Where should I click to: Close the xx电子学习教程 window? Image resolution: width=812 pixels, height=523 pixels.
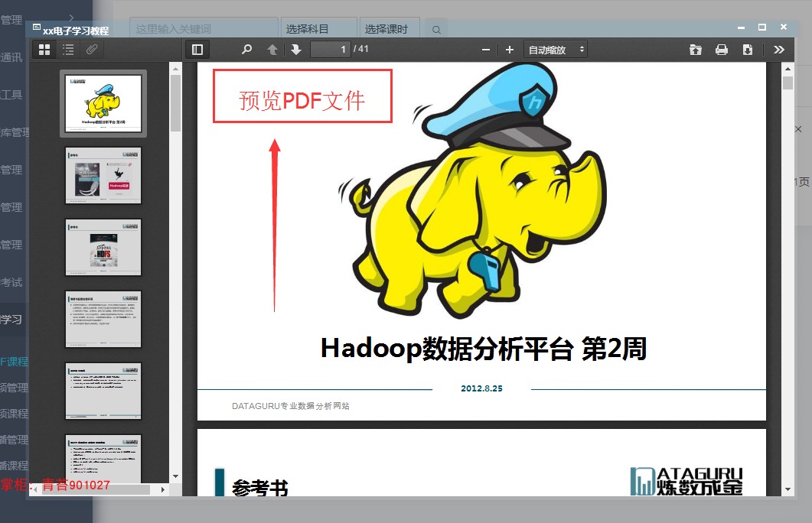pos(784,27)
